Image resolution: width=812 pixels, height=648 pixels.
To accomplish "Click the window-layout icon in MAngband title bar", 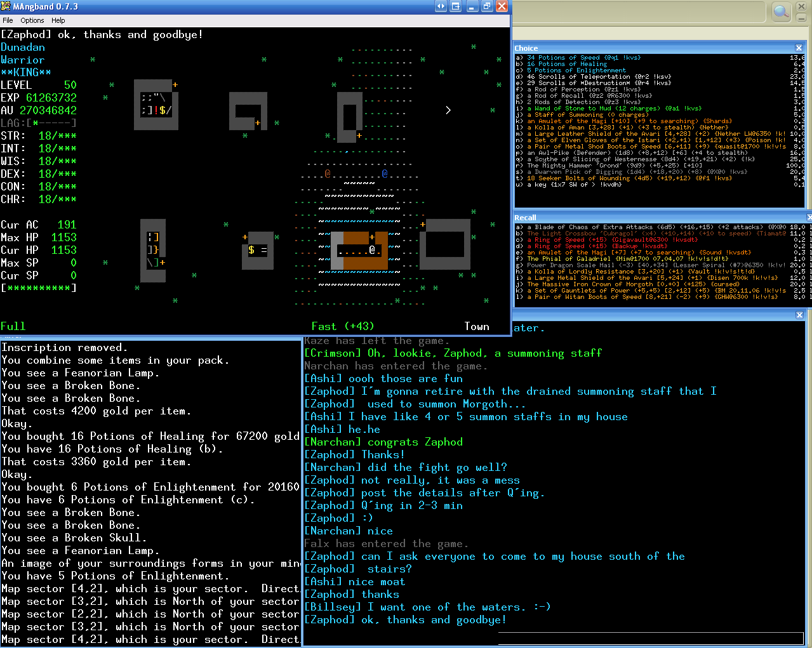I will (x=455, y=6).
